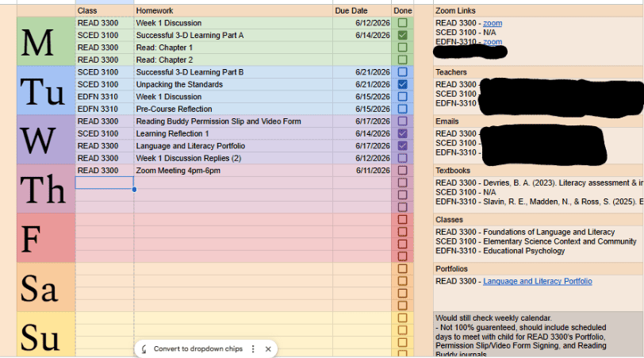Screen dimensions: 644x358
Task: Grab the blue fill handle of selected cell
Action: pyautogui.click(x=134, y=190)
